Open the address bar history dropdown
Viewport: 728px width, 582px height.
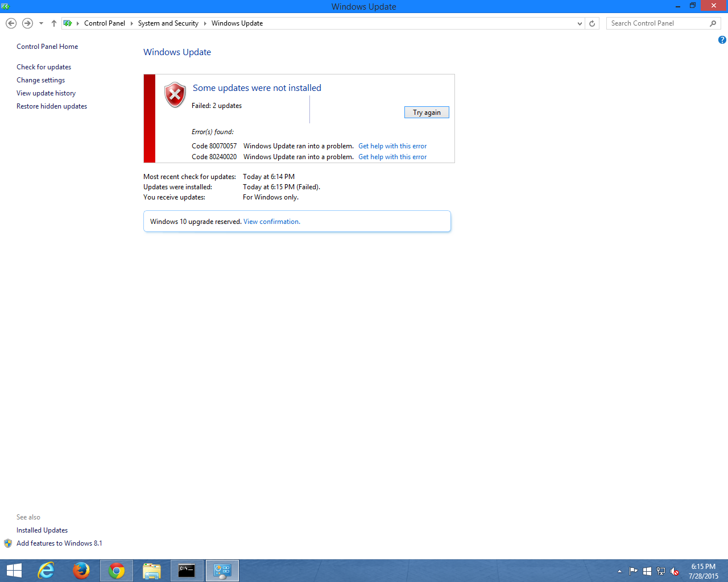coord(580,23)
